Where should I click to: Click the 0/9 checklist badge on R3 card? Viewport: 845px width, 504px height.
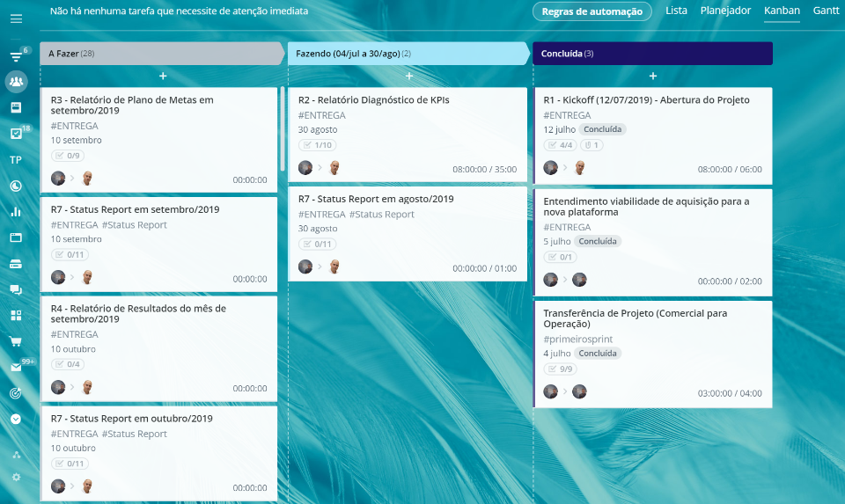68,156
